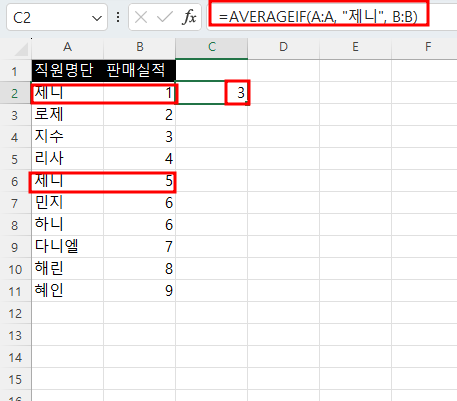This screenshot has height=401, width=457.
Task: Select row 15 header
Action: [x=15, y=379]
